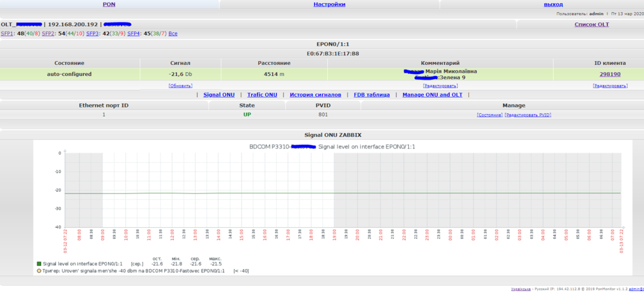Open client ID 298190
Image resolution: width=644 pixels, height=300 pixels.
pos(609,74)
